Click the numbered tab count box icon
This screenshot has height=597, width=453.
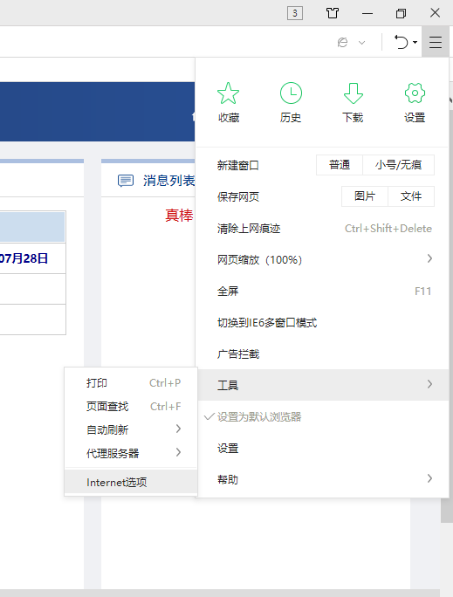(295, 13)
